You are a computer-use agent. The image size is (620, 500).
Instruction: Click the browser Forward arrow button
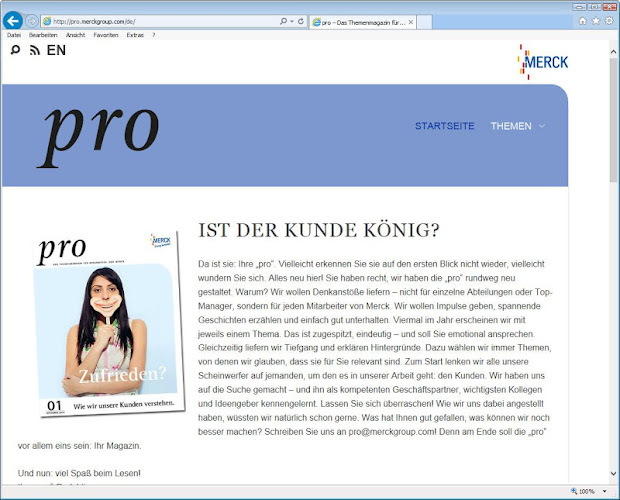click(x=32, y=21)
